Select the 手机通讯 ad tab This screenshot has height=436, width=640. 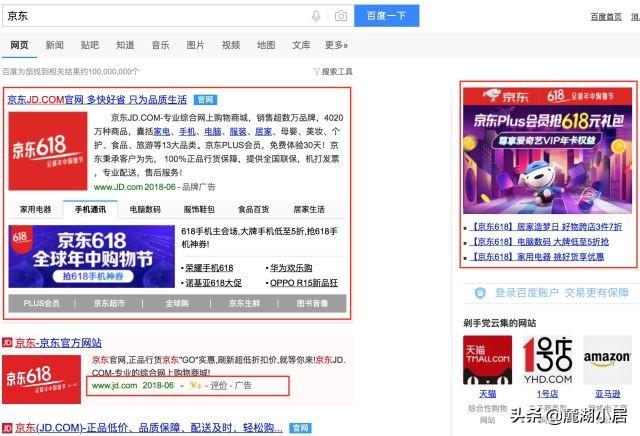tap(90, 209)
